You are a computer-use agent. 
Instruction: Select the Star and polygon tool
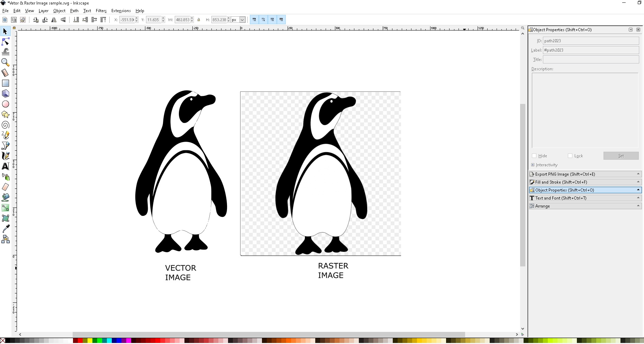coord(5,114)
